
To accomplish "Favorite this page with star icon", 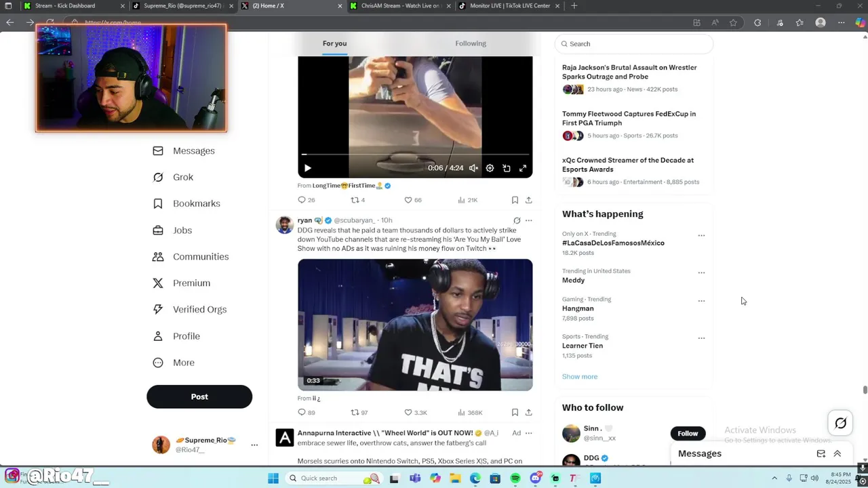I will pos(733,22).
